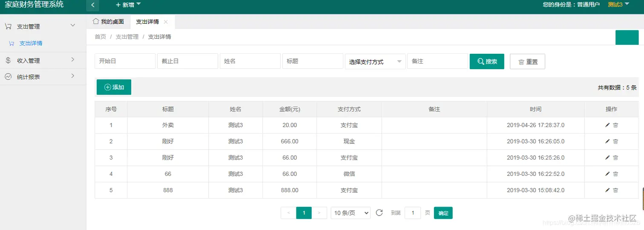644x230 pixels.
Task: Open the 10 条/页 page size dropdown
Action: [351, 213]
